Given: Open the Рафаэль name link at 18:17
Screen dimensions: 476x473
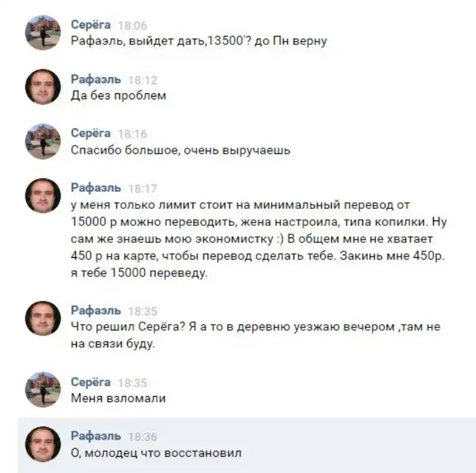Looking at the screenshot, I should coord(96,188).
